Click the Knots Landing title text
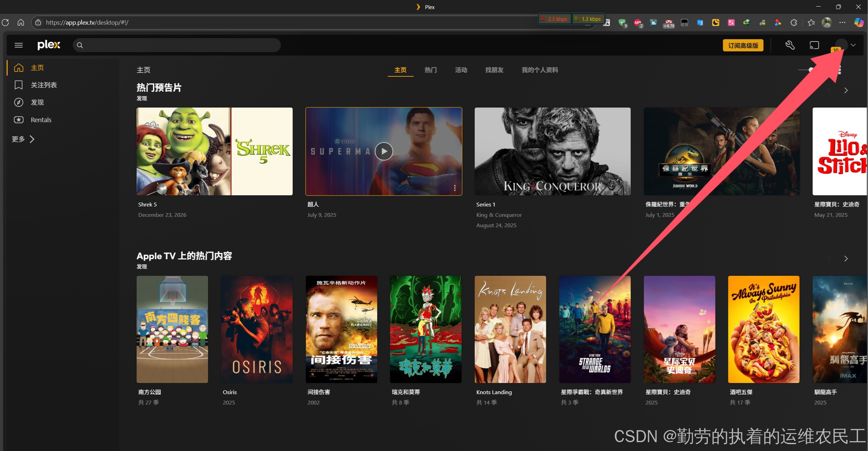The height and width of the screenshot is (451, 868). 494,392
